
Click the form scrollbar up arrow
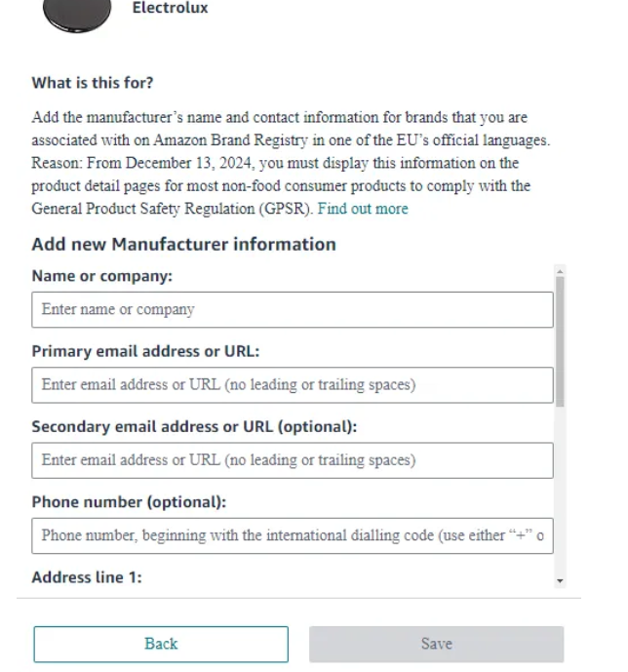[x=560, y=270]
